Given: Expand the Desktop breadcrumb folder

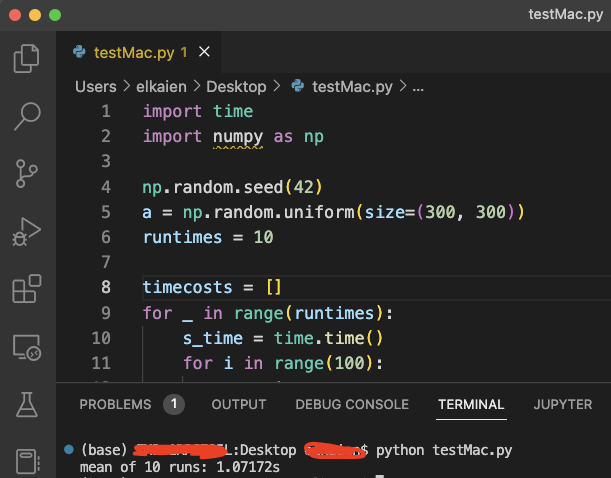Looking at the screenshot, I should 236,87.
